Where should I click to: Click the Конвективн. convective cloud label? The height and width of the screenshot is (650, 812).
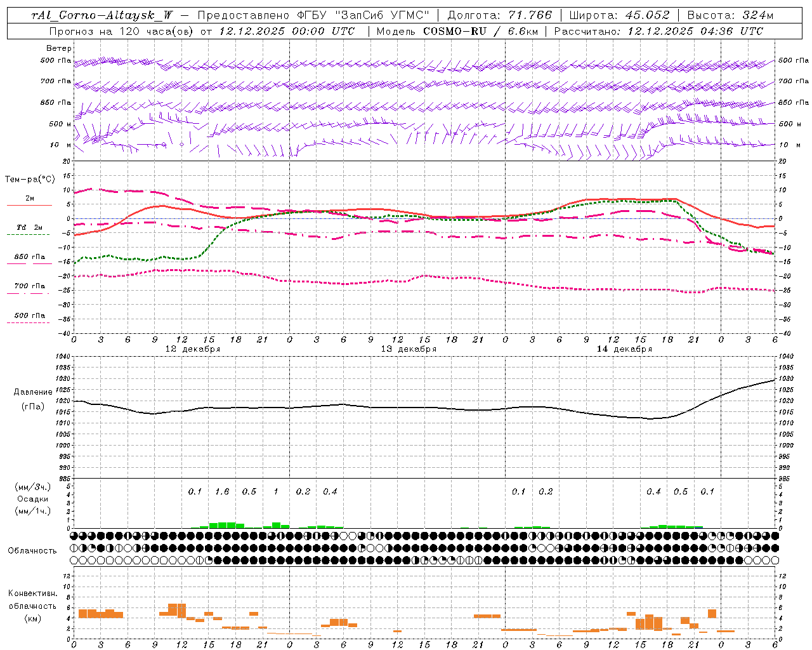tap(32, 594)
